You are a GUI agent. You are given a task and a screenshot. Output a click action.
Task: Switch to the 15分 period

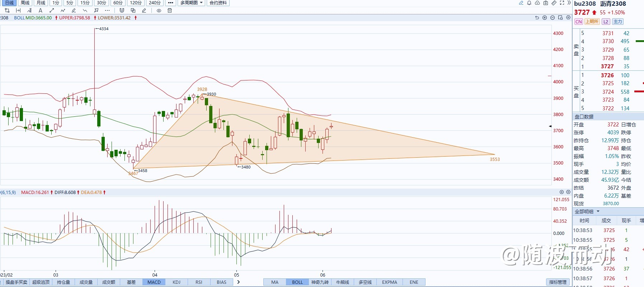85,3
